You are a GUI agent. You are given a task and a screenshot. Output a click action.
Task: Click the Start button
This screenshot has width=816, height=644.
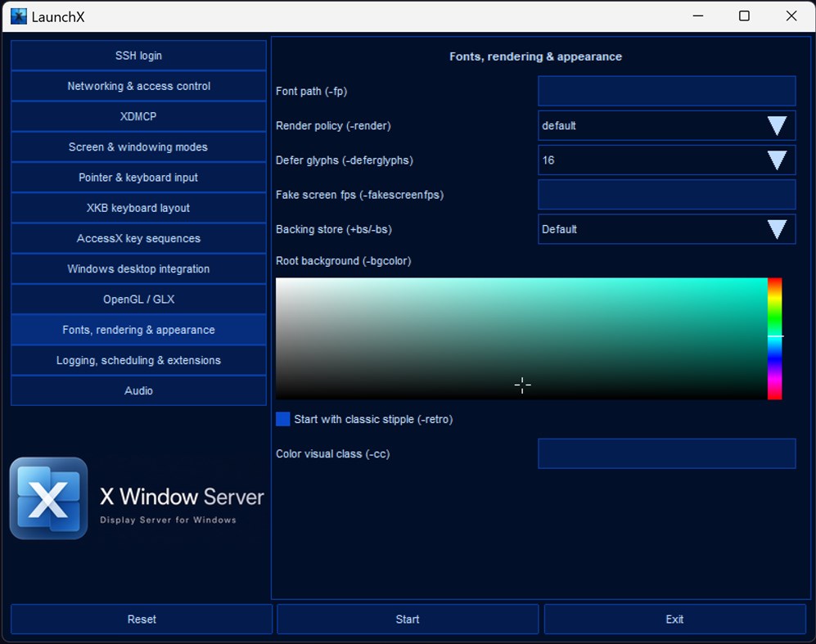coord(408,619)
